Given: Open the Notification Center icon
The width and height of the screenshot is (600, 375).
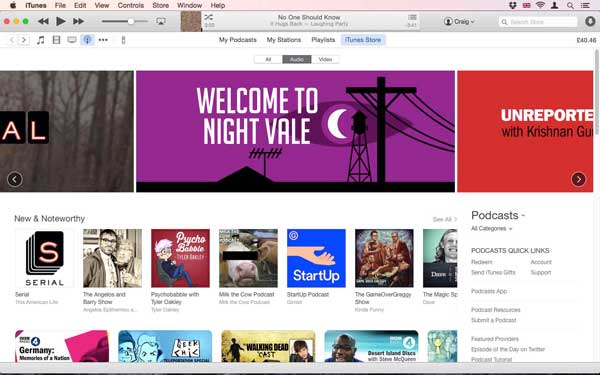Looking at the screenshot, I should pos(585,5).
